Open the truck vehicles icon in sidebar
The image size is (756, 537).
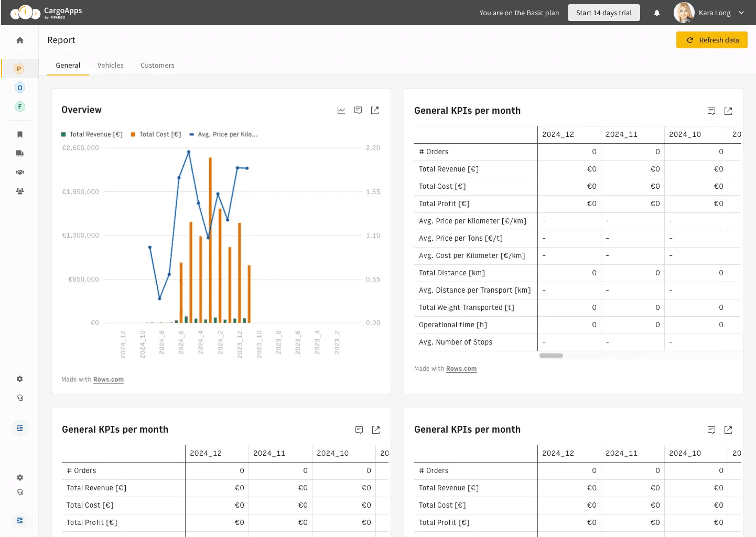(20, 154)
